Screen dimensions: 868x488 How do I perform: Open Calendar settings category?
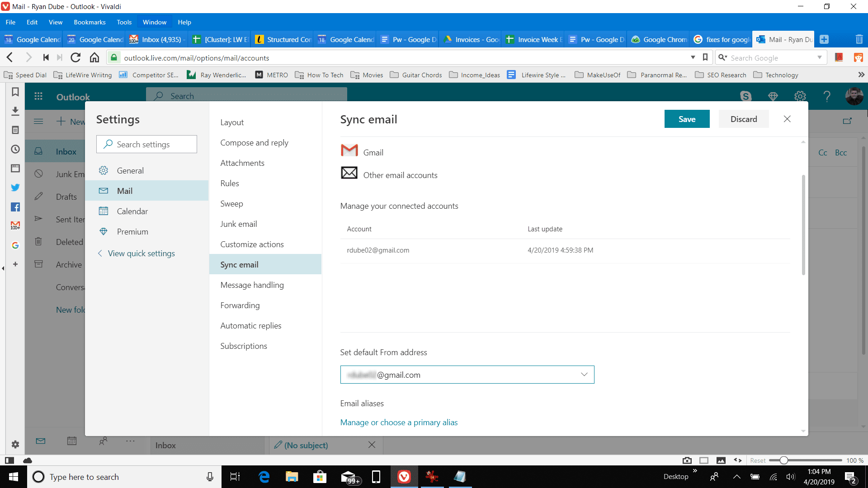point(132,211)
